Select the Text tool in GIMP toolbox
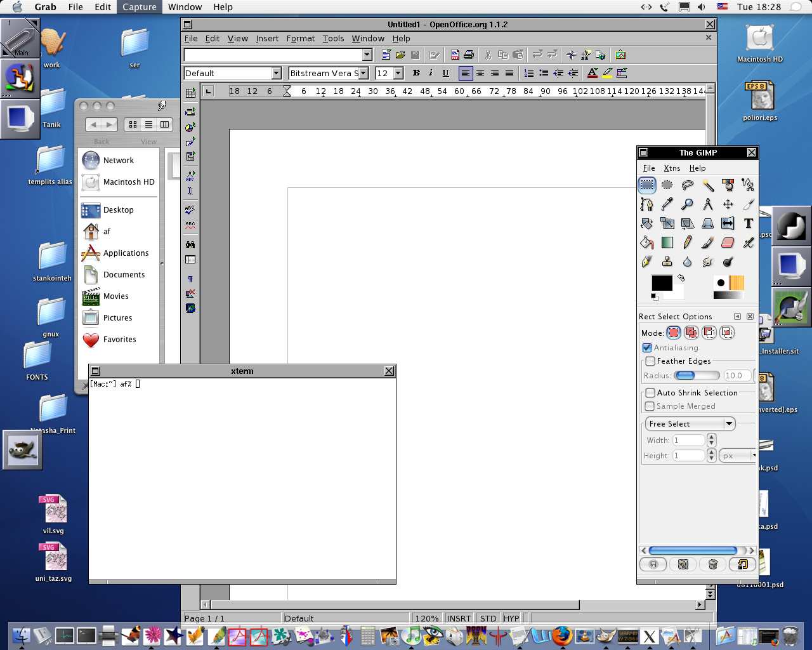The width and height of the screenshot is (812, 650). pyautogui.click(x=748, y=223)
